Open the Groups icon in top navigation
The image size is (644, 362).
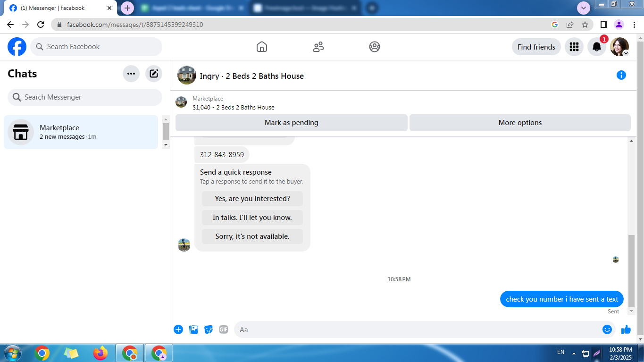375,47
